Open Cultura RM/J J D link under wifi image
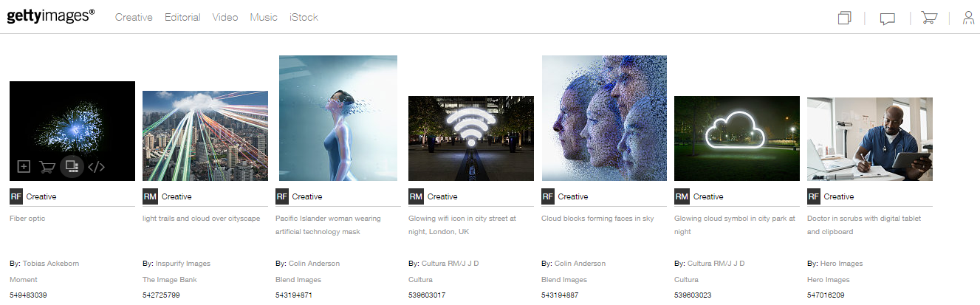 [450, 264]
